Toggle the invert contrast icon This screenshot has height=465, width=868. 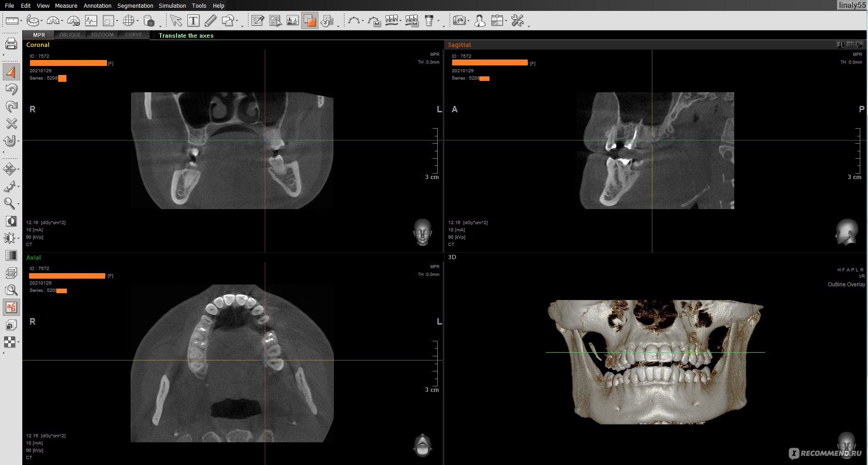[11, 221]
